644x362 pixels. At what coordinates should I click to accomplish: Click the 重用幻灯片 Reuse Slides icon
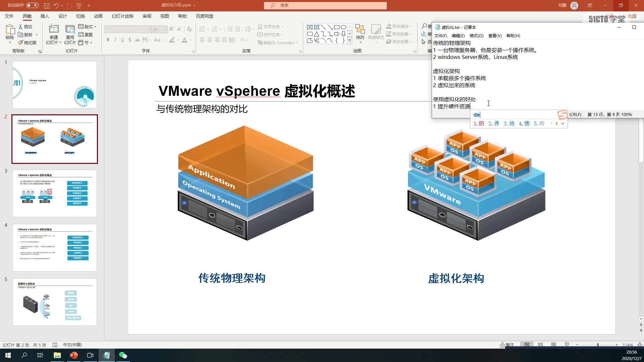point(70,29)
